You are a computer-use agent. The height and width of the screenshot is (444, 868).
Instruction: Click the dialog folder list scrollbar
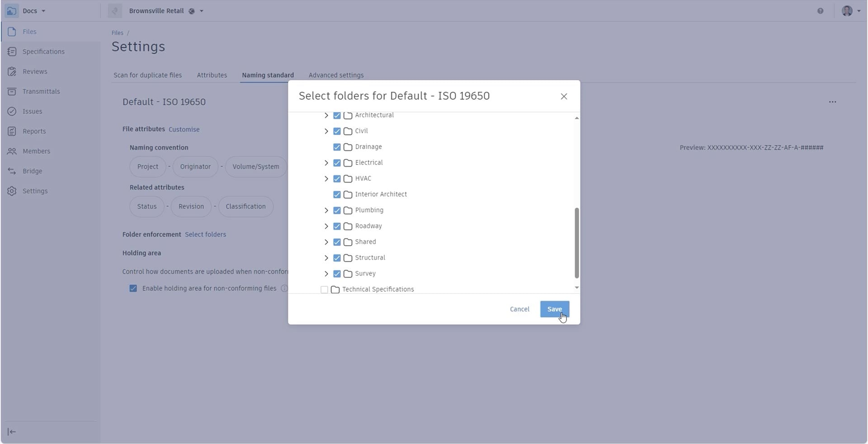tap(576, 243)
